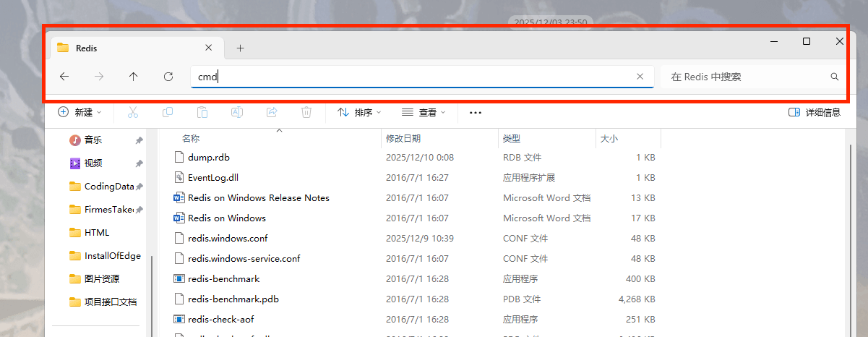
Task: Close the Redis tab
Action: click(209, 48)
